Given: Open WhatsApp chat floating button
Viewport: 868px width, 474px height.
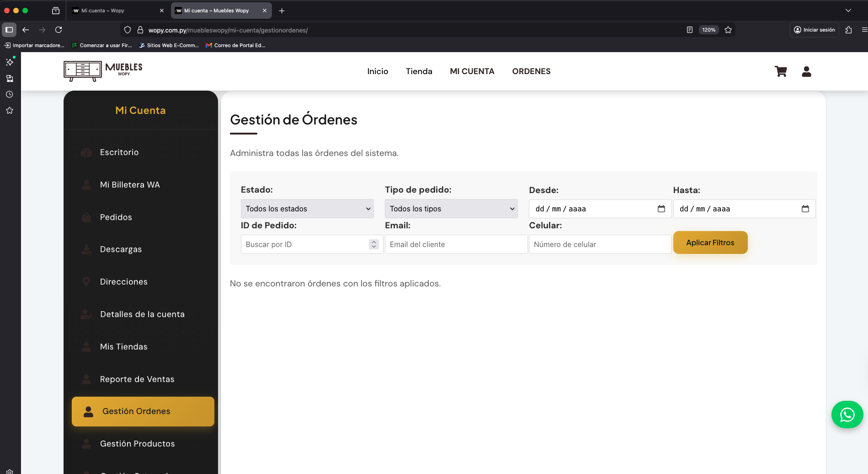Looking at the screenshot, I should [847, 415].
